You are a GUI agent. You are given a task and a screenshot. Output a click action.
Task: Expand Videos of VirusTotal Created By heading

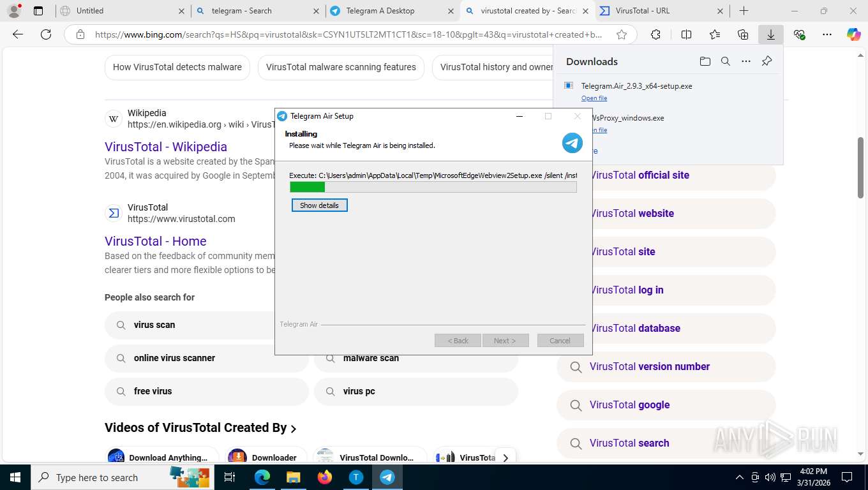[x=200, y=428]
